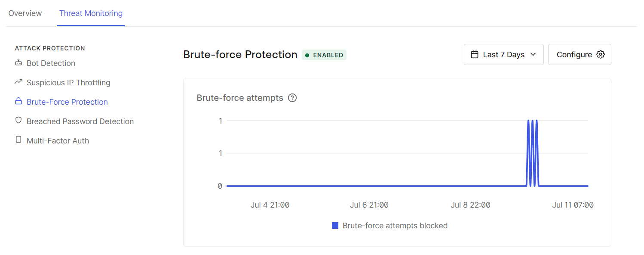Click the Brute-Force Protection lock icon
Image resolution: width=644 pixels, height=255 pixels.
(18, 101)
